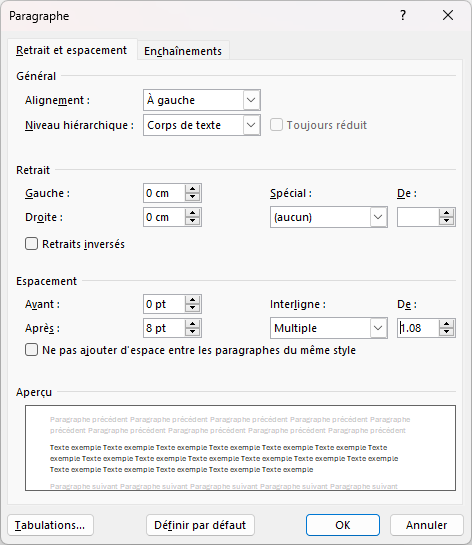Image resolution: width=472 pixels, height=545 pixels.
Task: Switch to the Enchaînements tab
Action: pos(183,51)
